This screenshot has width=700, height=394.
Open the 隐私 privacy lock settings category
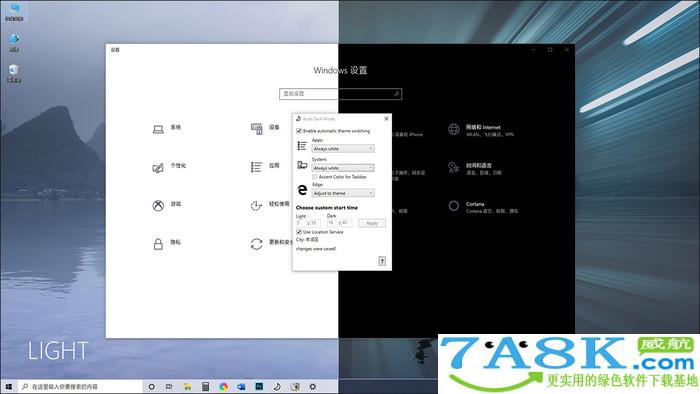(167, 244)
